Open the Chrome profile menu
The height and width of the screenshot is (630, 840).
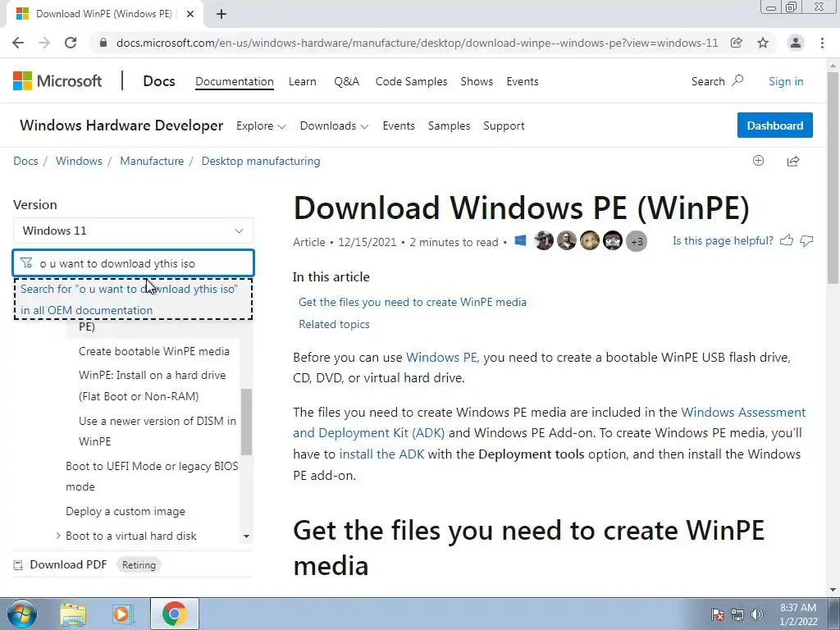click(x=796, y=43)
